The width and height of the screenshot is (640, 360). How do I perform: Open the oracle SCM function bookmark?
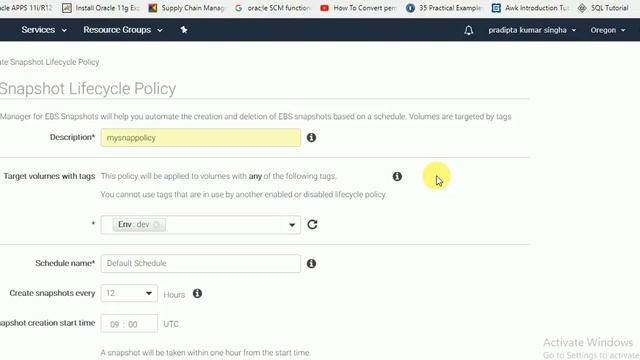[273, 8]
